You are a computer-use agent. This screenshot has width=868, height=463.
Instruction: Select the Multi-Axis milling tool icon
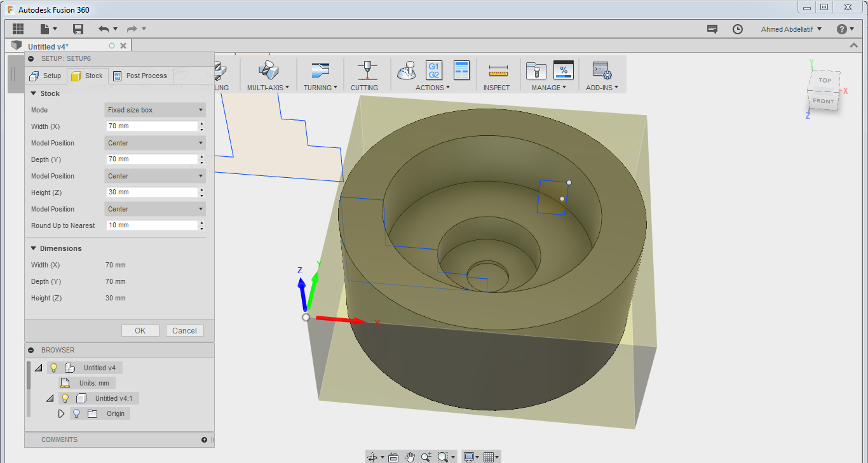point(268,70)
